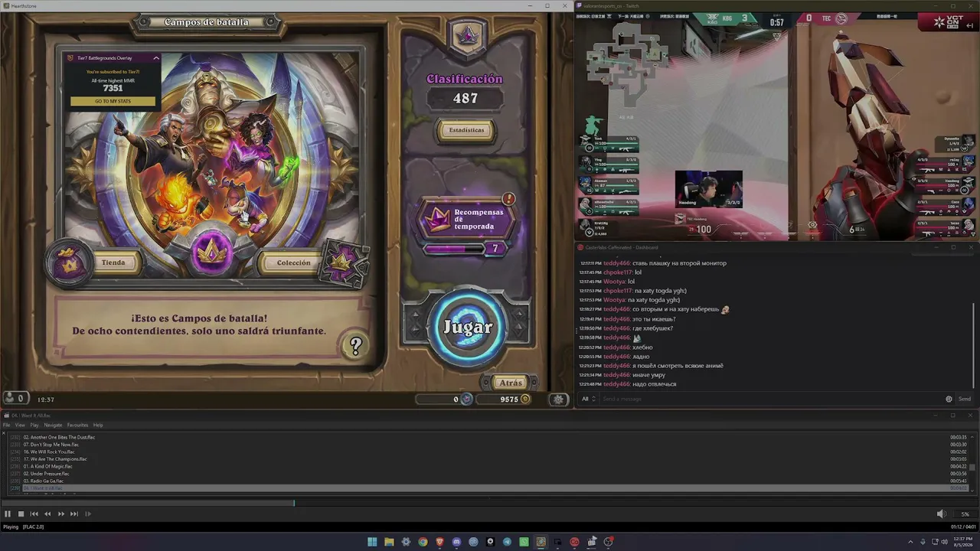Mute the music player volume
Viewport: 980px width, 551px height.
click(941, 514)
